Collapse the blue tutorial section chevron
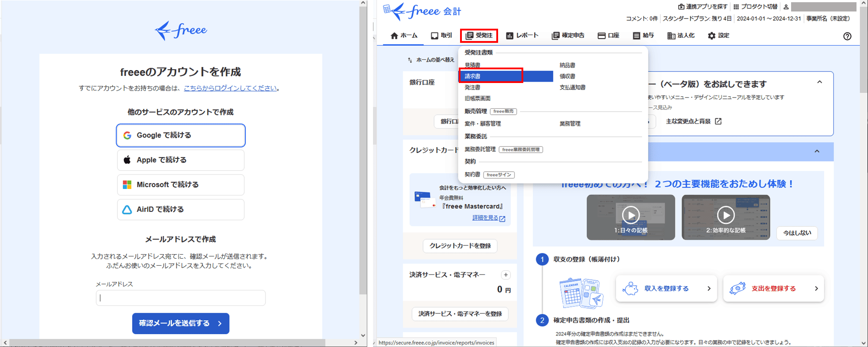 817,151
